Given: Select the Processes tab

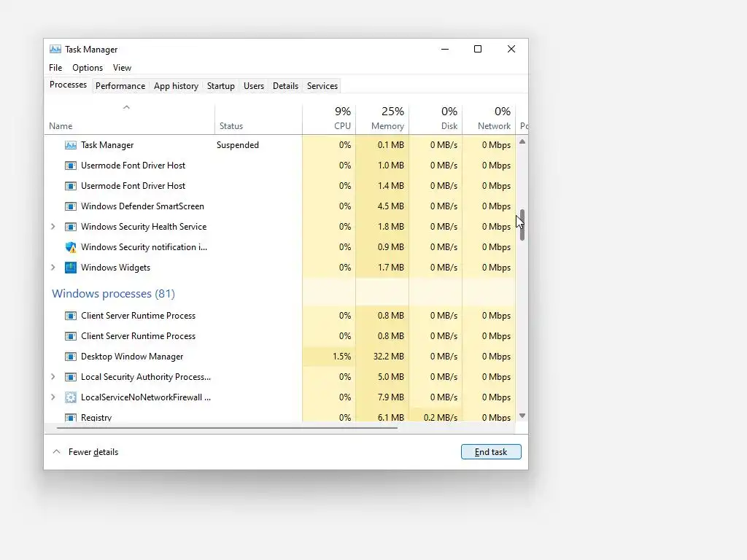Looking at the screenshot, I should coord(68,85).
